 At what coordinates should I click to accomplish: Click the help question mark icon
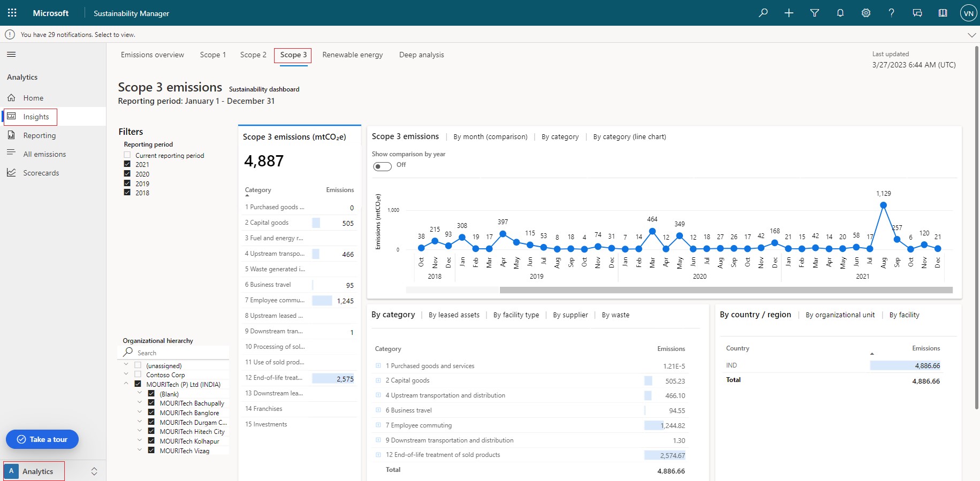coord(891,13)
